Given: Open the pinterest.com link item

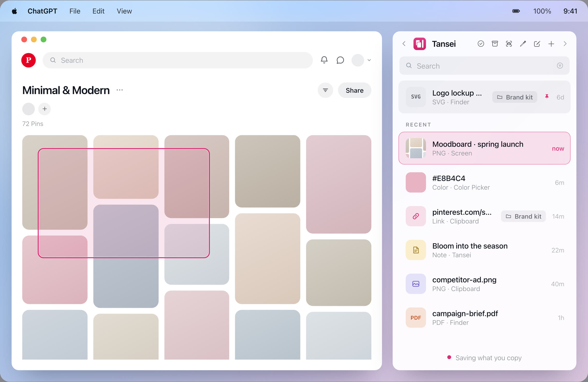Looking at the screenshot, I should pyautogui.click(x=484, y=216).
